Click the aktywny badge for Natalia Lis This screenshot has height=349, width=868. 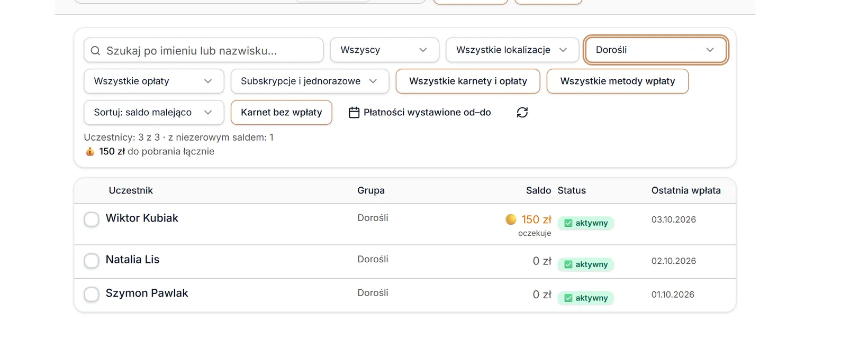[x=586, y=264]
